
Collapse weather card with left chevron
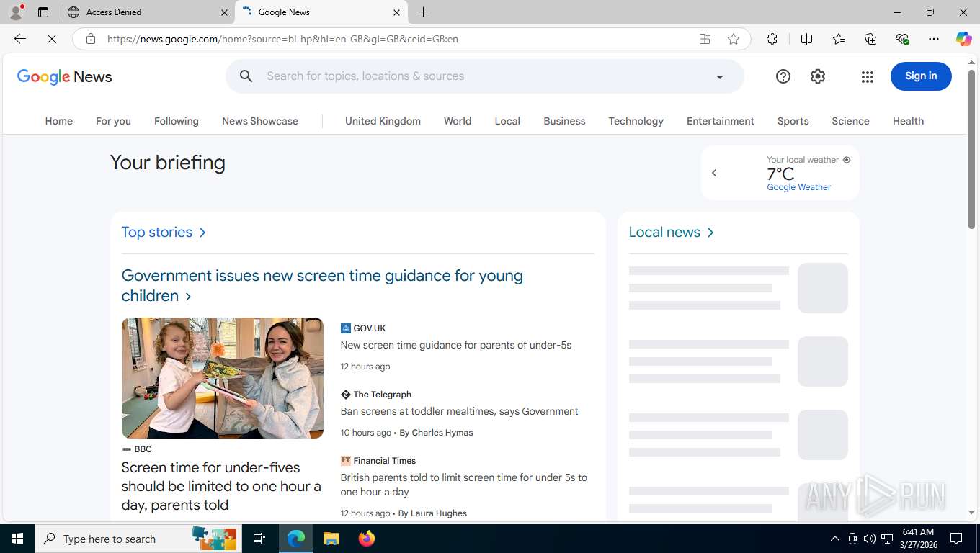[x=714, y=173]
